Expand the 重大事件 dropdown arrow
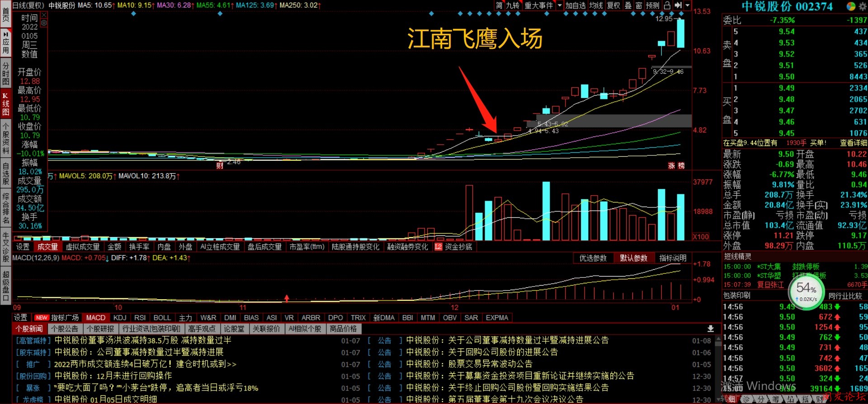 coord(560,5)
